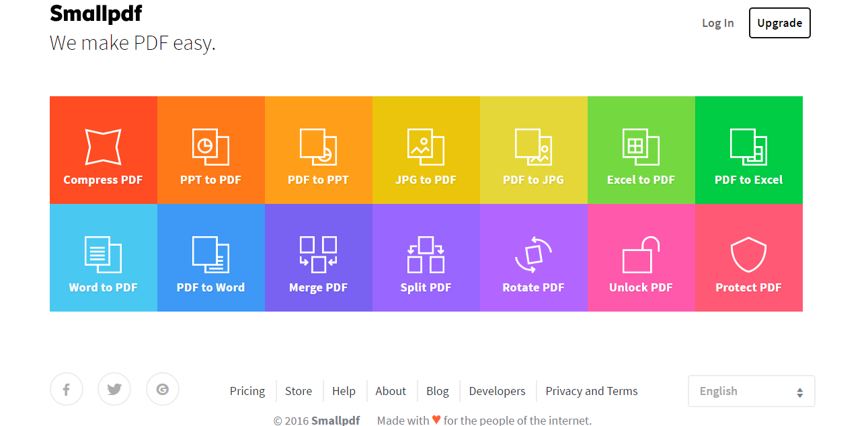Screen dimensions: 868x426
Task: Visit the About page
Action: point(391,391)
